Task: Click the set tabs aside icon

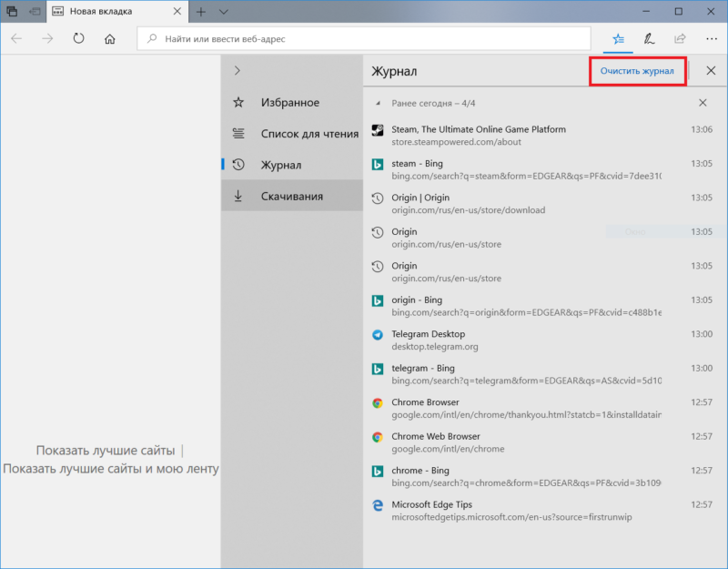Action: pyautogui.click(x=35, y=11)
